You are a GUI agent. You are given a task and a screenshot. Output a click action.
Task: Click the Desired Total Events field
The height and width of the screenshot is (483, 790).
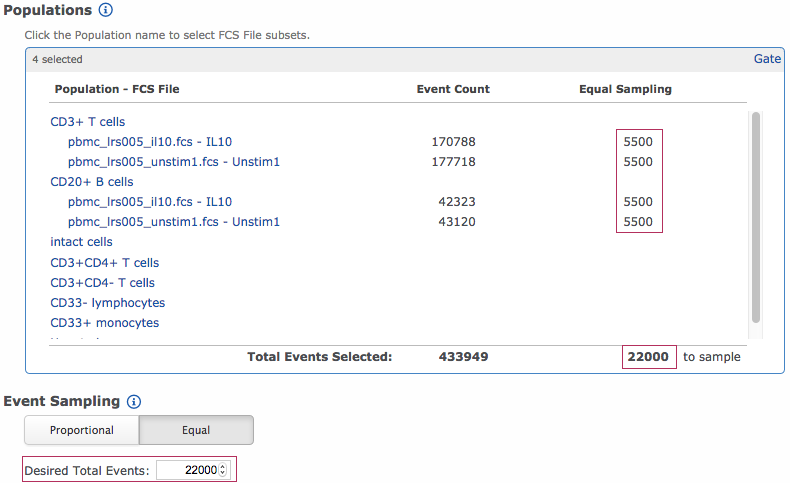(186, 469)
